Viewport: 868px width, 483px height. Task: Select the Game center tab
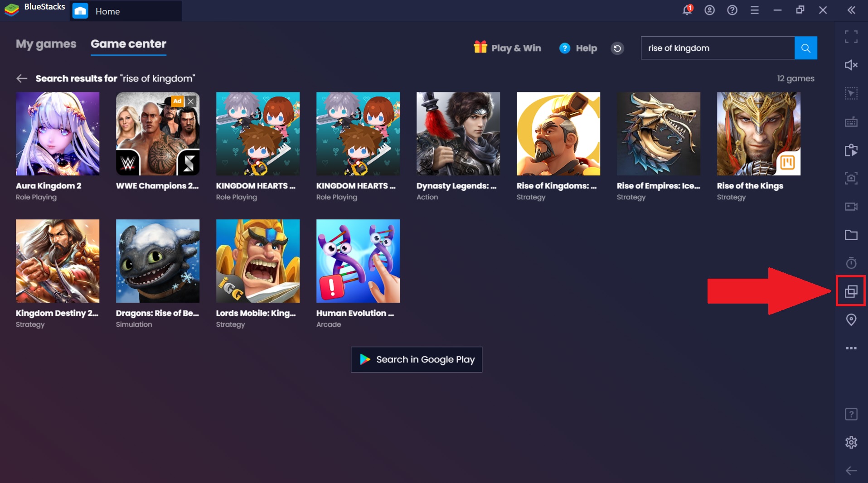coord(128,44)
